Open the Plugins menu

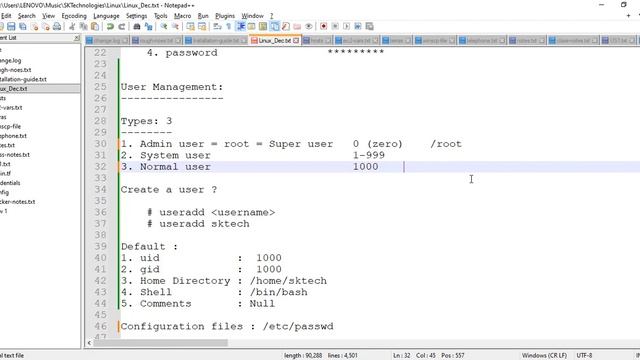(x=225, y=16)
